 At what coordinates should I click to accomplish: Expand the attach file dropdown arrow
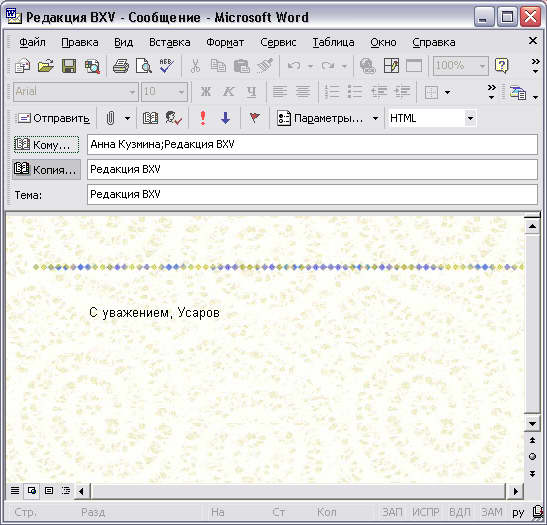point(127,118)
